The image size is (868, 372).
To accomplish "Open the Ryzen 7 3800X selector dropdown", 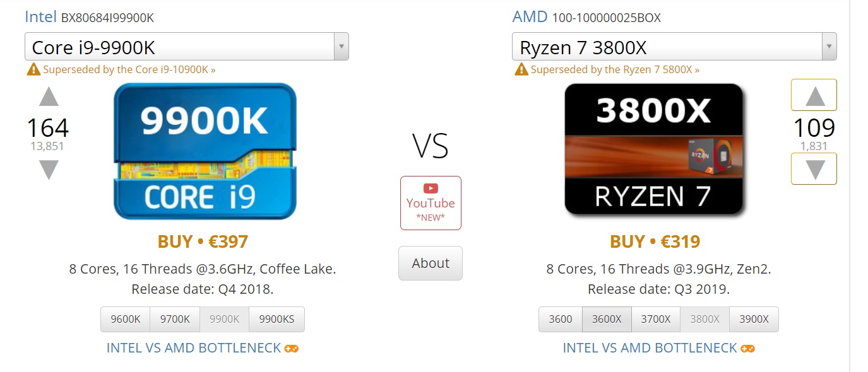I will [x=829, y=46].
